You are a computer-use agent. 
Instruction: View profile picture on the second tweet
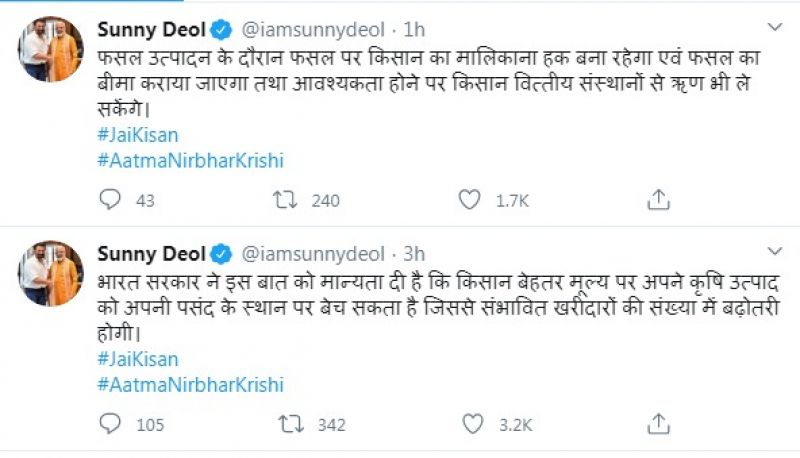click(50, 274)
